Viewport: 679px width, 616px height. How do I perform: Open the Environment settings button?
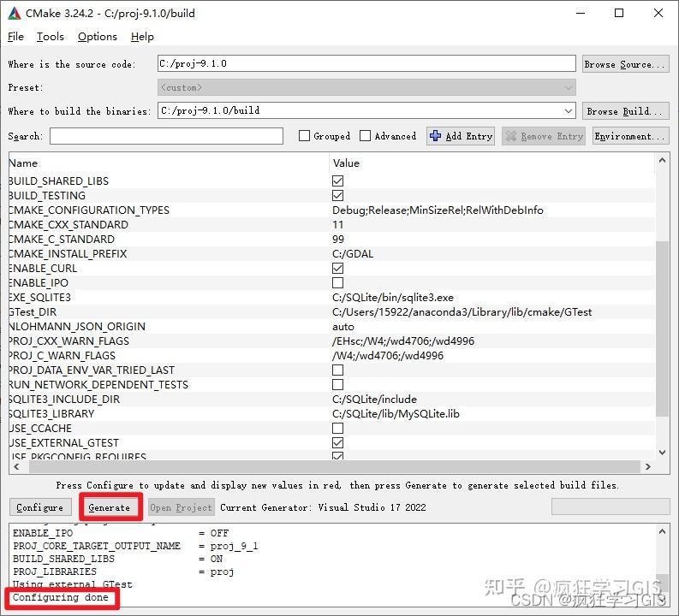click(x=630, y=136)
